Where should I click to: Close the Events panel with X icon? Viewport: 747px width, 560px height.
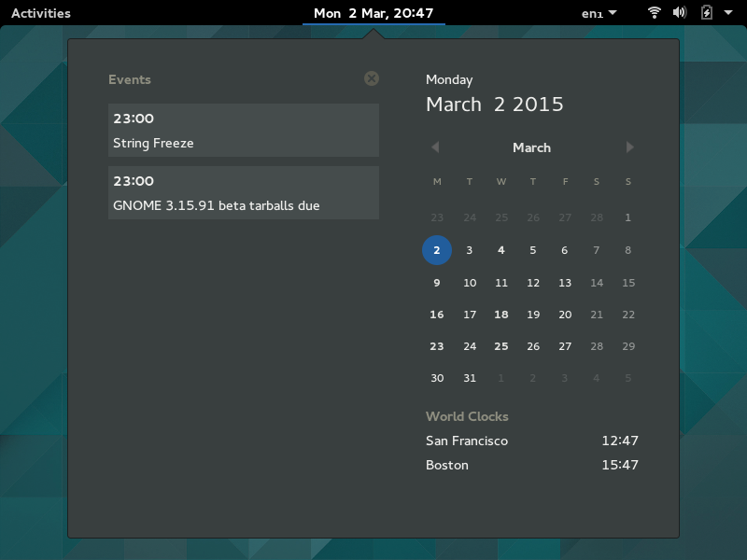[x=372, y=79]
